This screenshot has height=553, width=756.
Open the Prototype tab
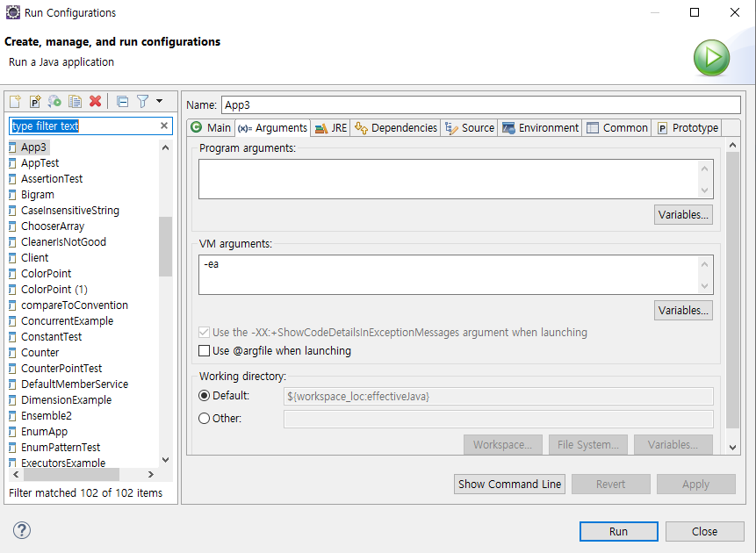688,128
